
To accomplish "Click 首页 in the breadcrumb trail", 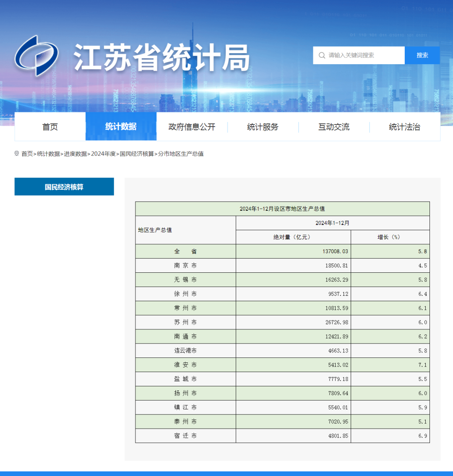I will [27, 154].
